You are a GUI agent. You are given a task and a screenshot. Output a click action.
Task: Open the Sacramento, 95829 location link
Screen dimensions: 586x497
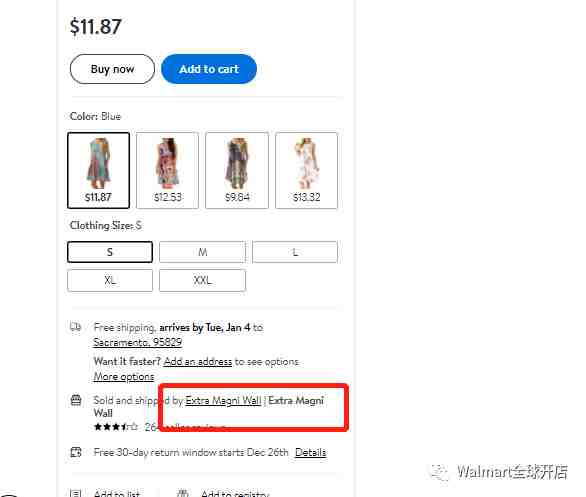pyautogui.click(x=138, y=342)
